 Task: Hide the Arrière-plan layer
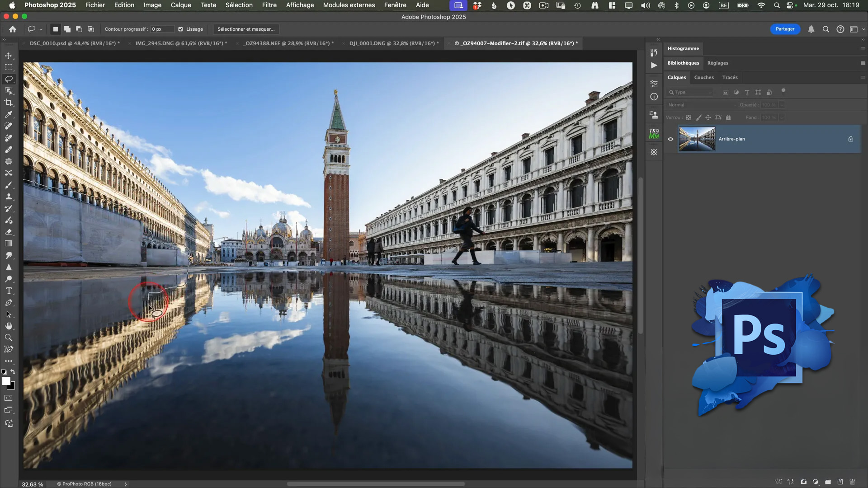tap(671, 139)
